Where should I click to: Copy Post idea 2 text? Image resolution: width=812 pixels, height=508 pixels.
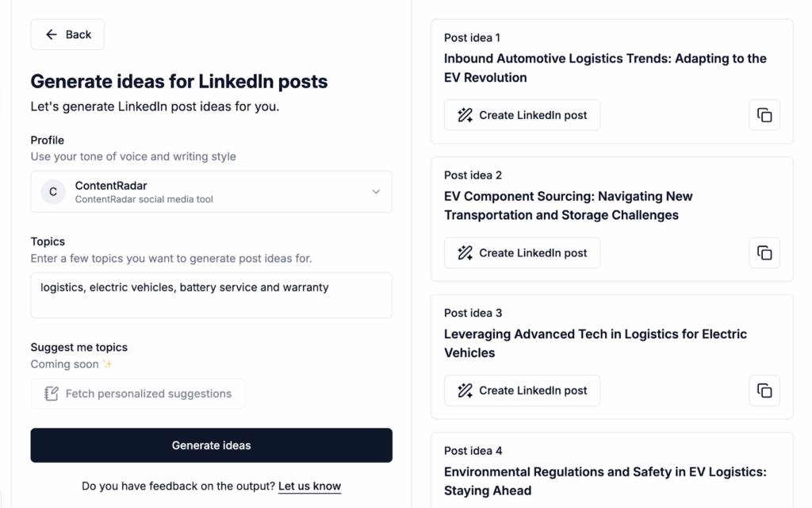coord(764,253)
